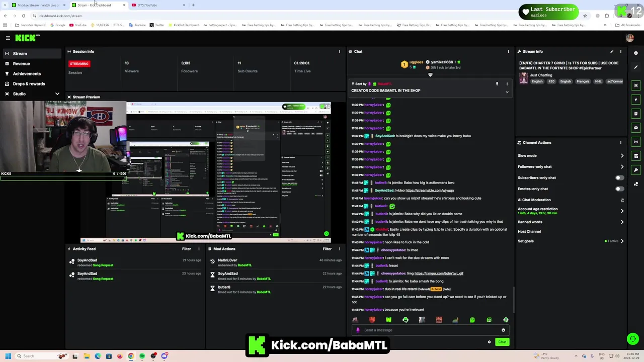The width and height of the screenshot is (644, 362).
Task: Expand the pinned message chevron
Action: tap(507, 92)
